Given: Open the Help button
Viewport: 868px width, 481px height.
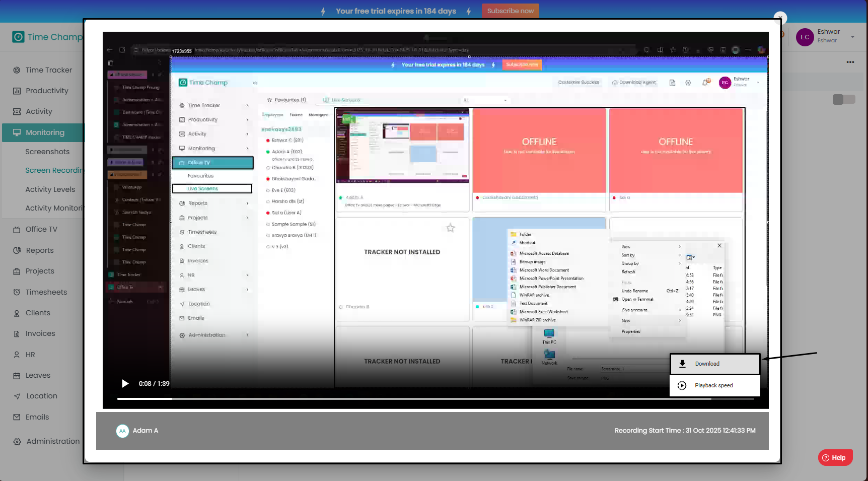Looking at the screenshot, I should [x=835, y=457].
